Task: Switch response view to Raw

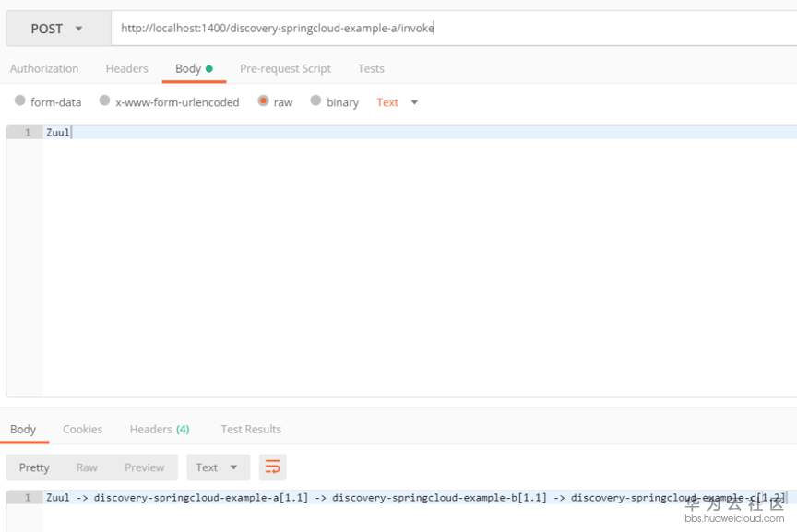Action: click(x=87, y=467)
